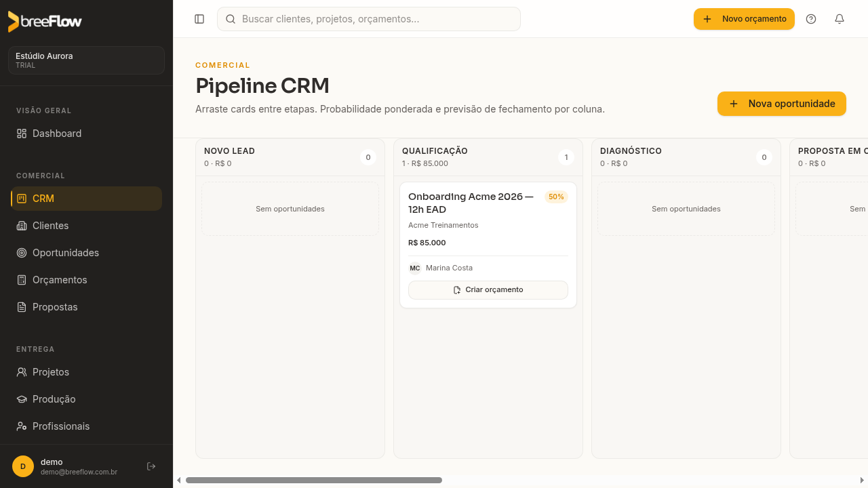Click Novo Lead count badge 0
The width and height of the screenshot is (868, 488).
368,157
